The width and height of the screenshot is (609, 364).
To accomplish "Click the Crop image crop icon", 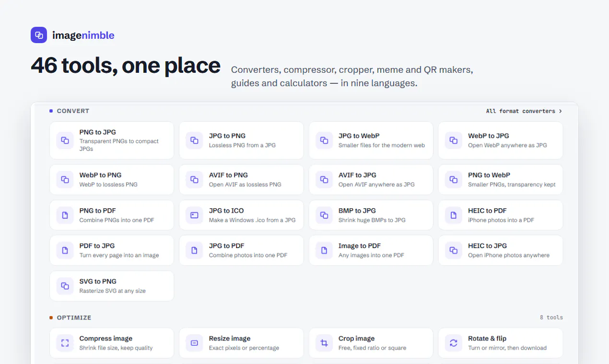I will [x=324, y=343].
